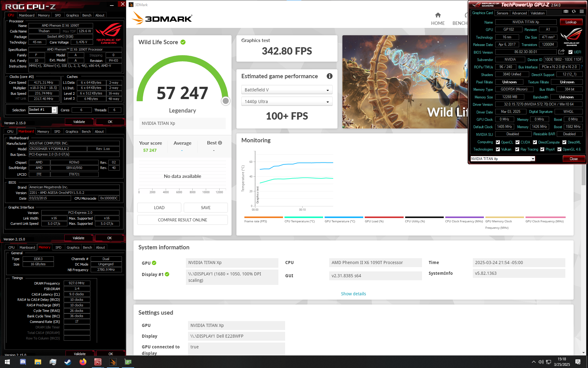
Task: Click the taskbar clock showing 15:18
Action: 562,362
